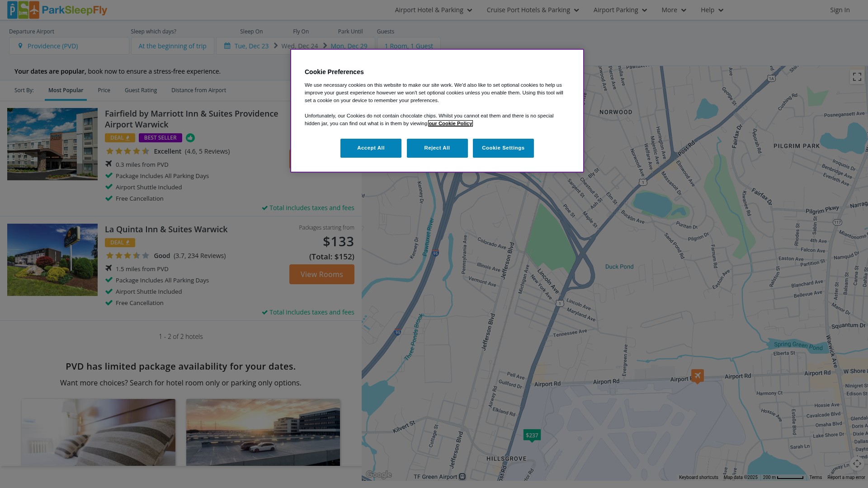The height and width of the screenshot is (488, 868).
Task: Click the parking only rooftop image
Action: coord(263,432)
